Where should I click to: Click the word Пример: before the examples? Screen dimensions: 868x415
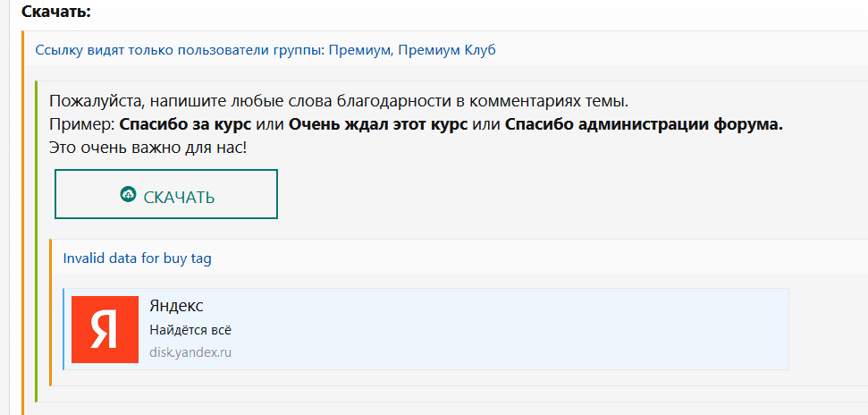click(x=82, y=123)
